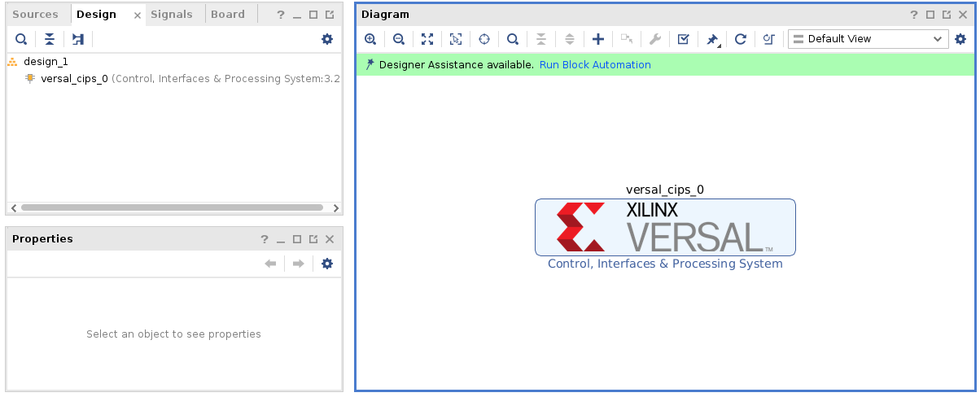The width and height of the screenshot is (980, 397).
Task: Click the Diagram panel title
Action: 386,15
